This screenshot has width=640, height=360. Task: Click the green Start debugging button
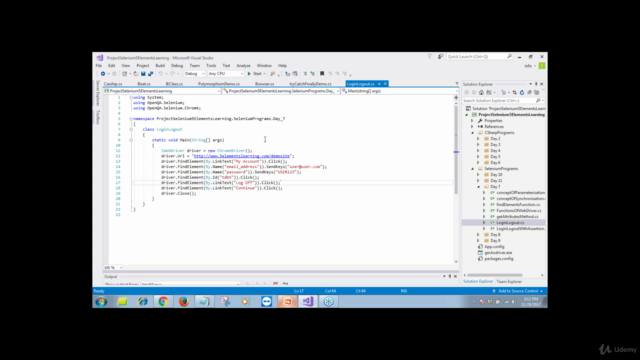click(x=255, y=74)
